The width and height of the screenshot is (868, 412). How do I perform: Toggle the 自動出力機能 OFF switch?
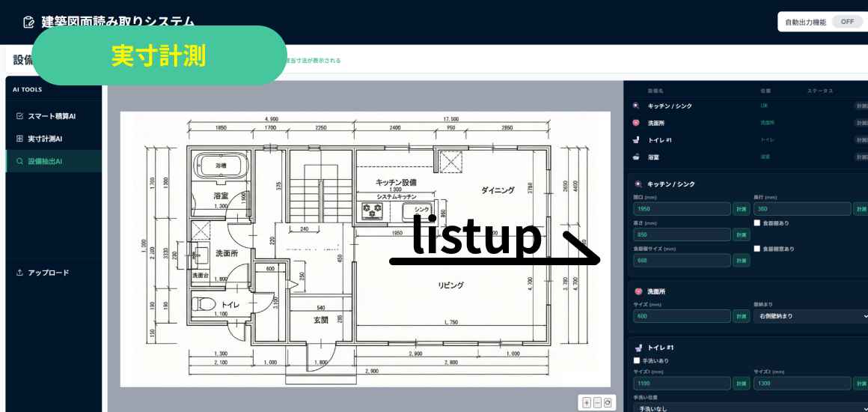click(x=848, y=22)
